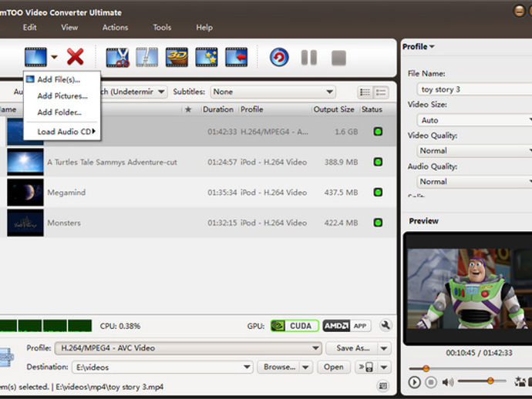Click the Split video toolbar icon
The width and height of the screenshot is (532, 399).
[147, 57]
